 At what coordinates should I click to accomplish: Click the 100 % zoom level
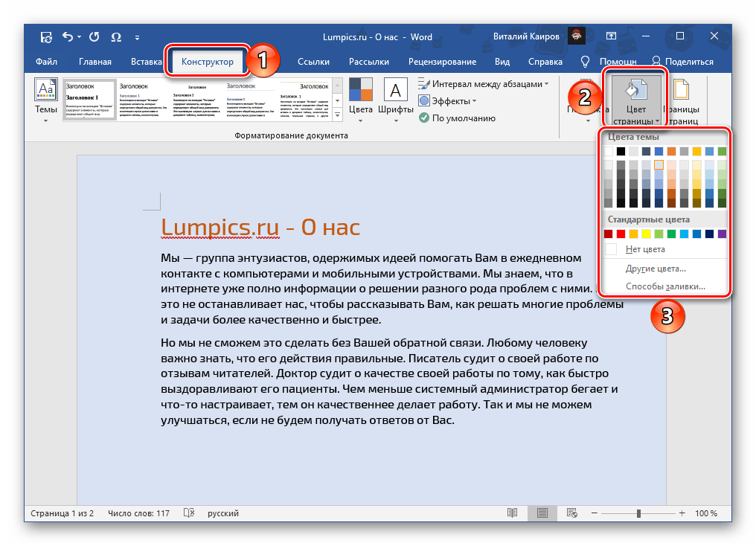(706, 513)
